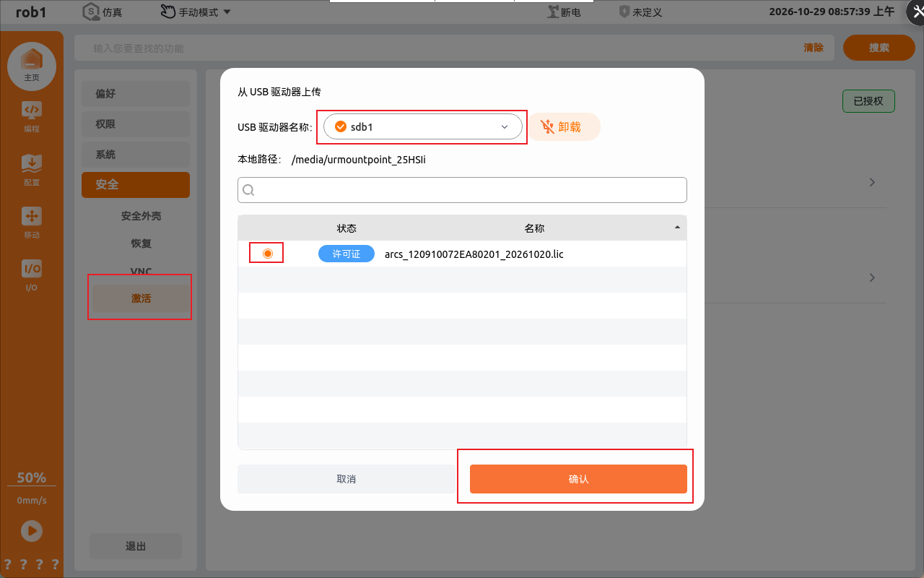Click the 断电 robot power status icon

[x=554, y=12]
